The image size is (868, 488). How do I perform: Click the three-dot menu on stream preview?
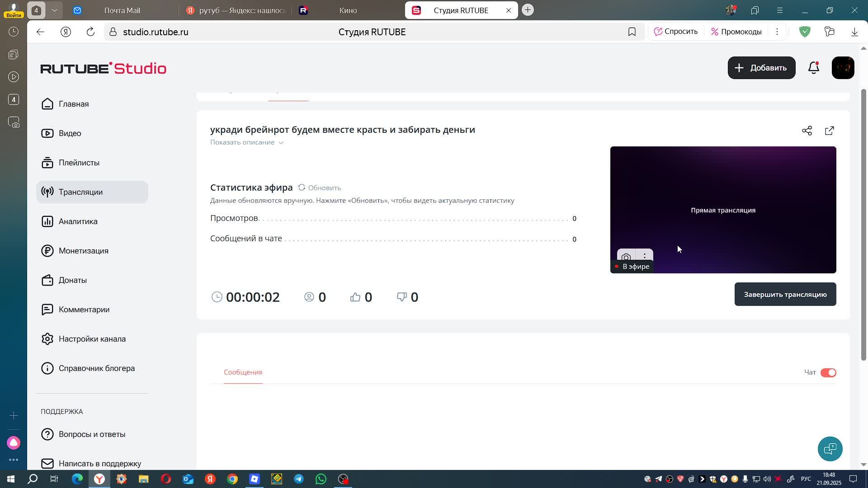pos(645,256)
